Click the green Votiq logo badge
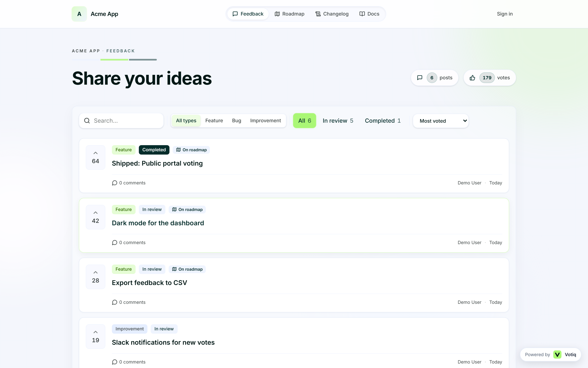Viewport: 588px width, 368px height. point(557,354)
